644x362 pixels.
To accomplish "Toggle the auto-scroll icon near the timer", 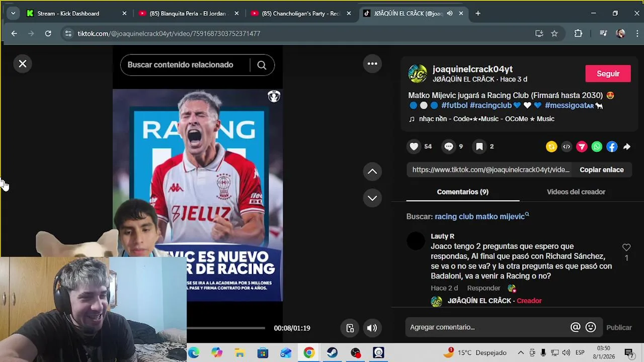I will (x=350, y=328).
